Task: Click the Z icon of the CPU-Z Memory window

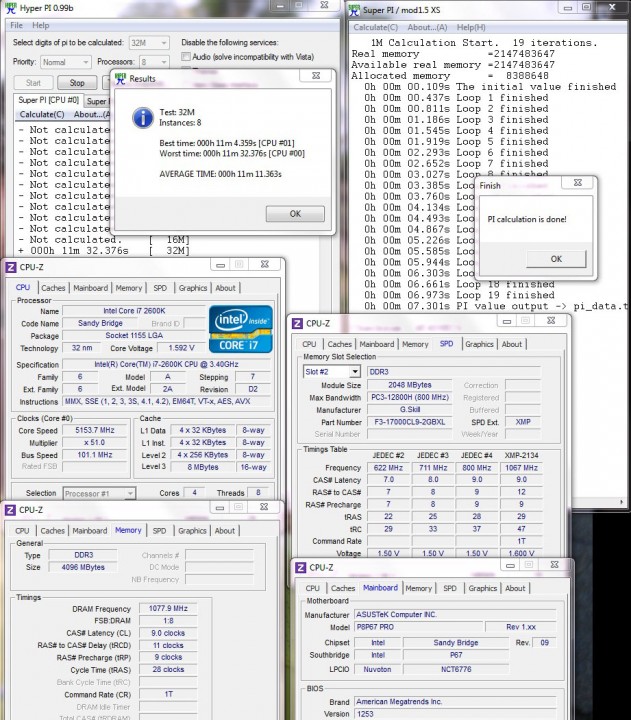Action: pos(10,510)
